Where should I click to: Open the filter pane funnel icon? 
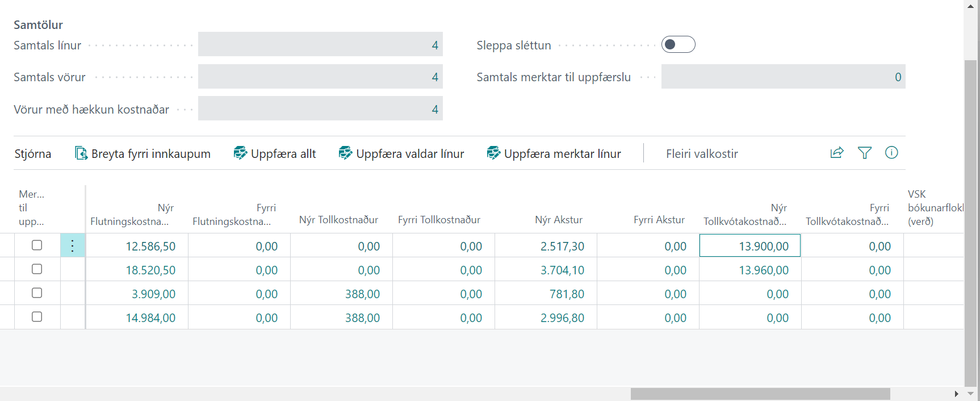click(864, 153)
